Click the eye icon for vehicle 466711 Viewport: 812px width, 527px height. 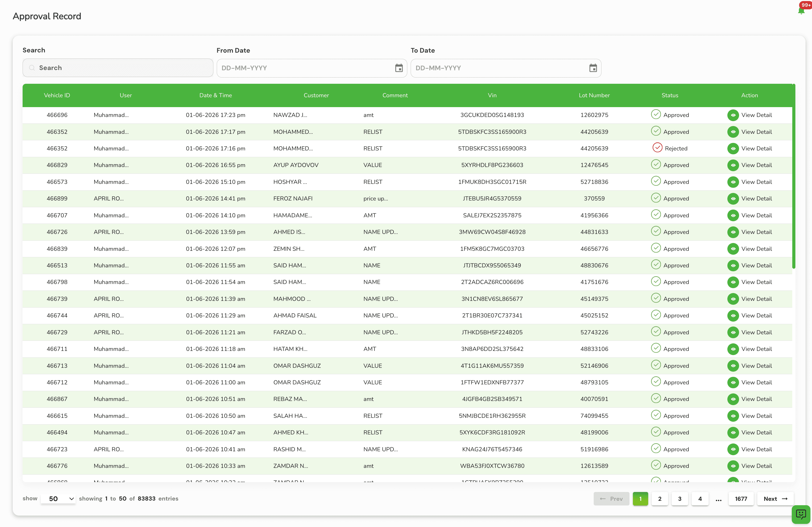733,349
